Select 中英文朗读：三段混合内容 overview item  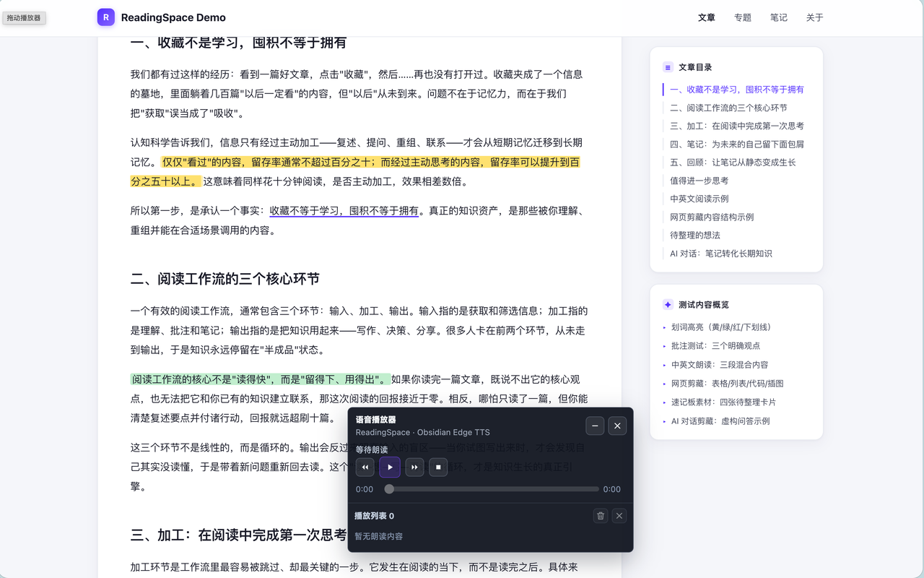[x=720, y=365]
